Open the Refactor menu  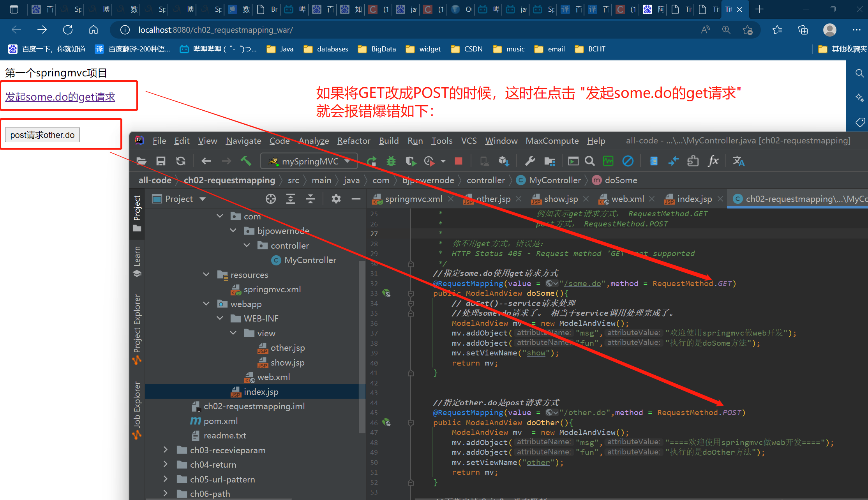pyautogui.click(x=353, y=141)
